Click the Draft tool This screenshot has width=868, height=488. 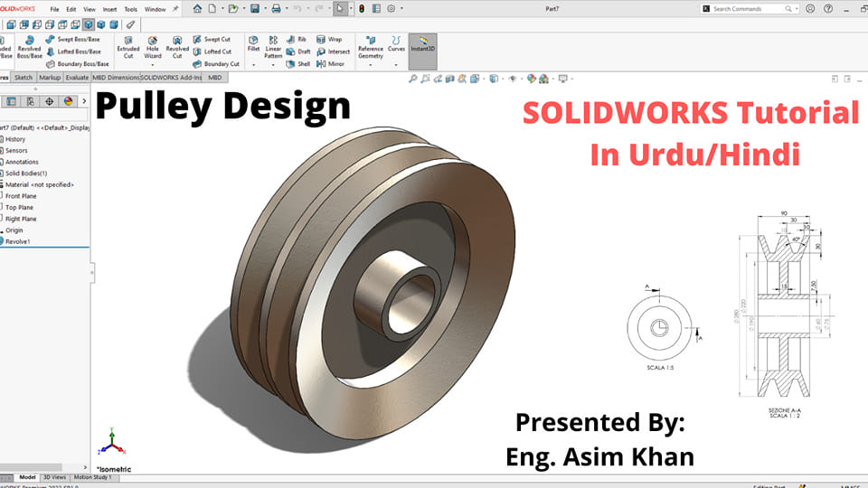click(x=298, y=52)
